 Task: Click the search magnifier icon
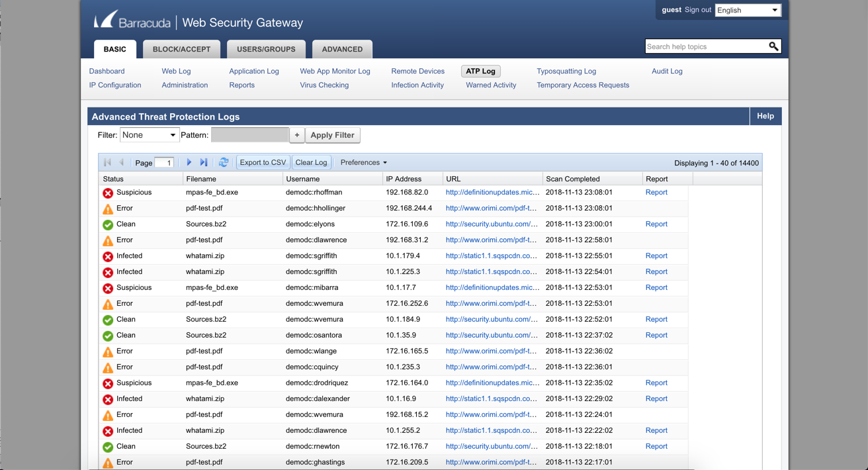click(x=773, y=46)
